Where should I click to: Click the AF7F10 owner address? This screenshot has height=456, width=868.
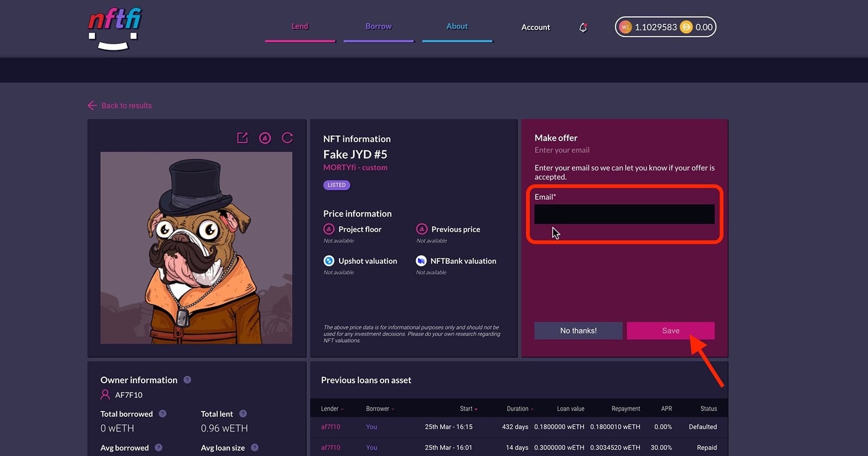(x=129, y=395)
